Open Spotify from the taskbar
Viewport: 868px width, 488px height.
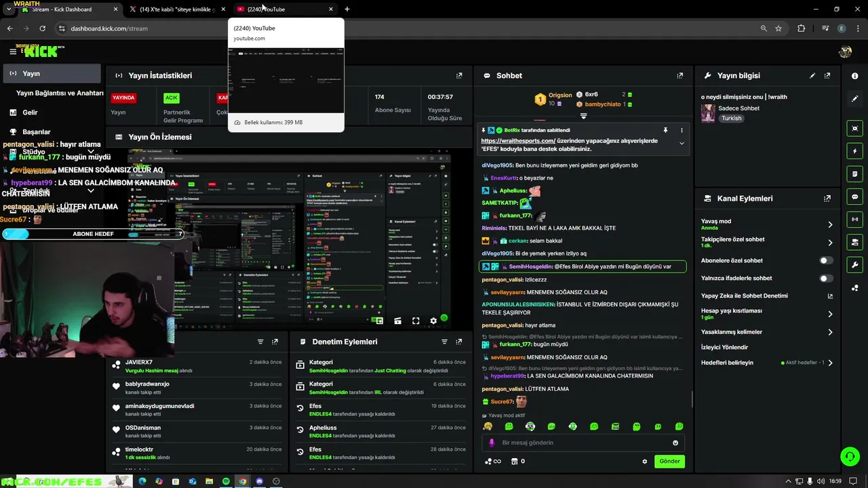(x=226, y=481)
